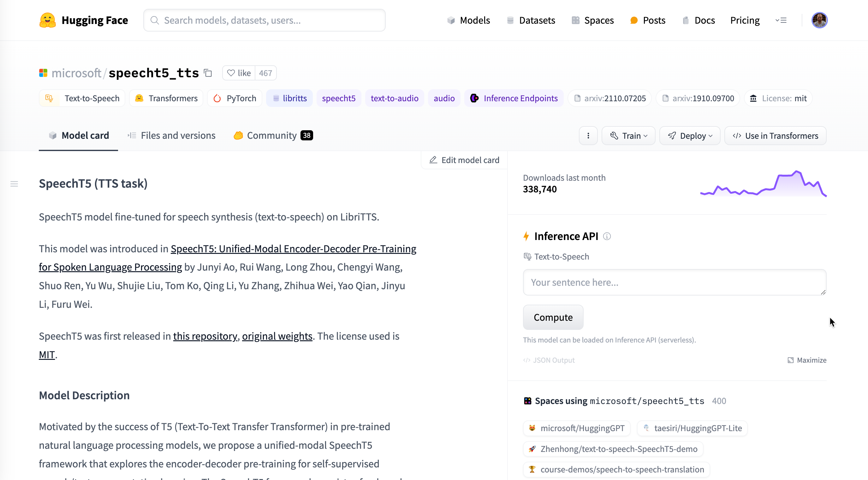Go to Models in the top navigation
The image size is (868, 480).
pos(469,20)
